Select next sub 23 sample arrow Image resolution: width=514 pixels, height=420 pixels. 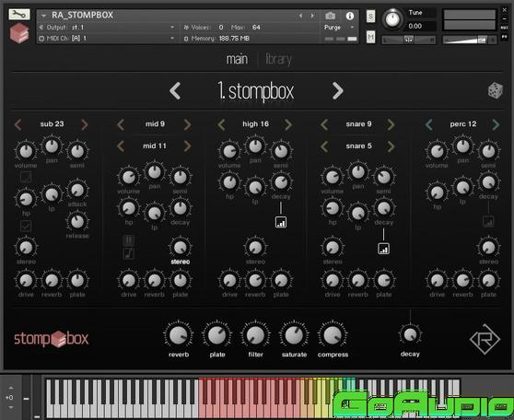85,124
